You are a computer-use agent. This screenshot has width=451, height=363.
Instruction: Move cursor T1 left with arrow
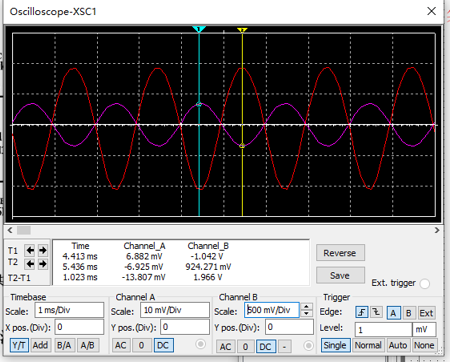pos(30,250)
